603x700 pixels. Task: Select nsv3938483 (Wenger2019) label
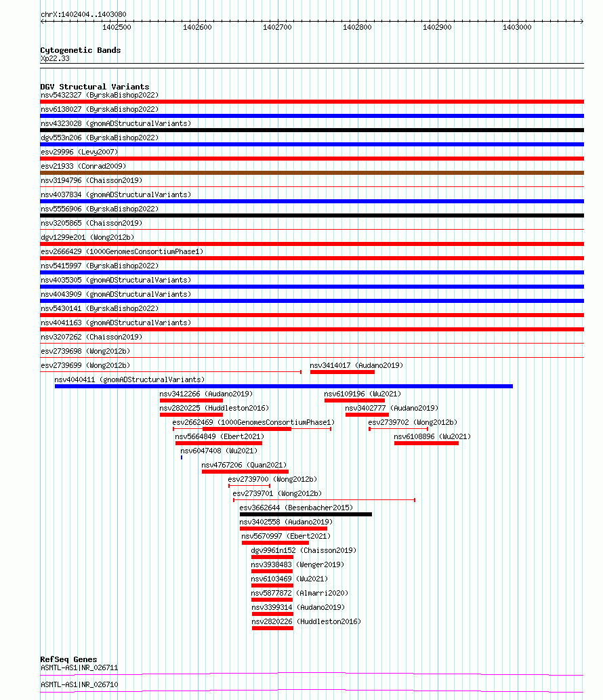297,564
